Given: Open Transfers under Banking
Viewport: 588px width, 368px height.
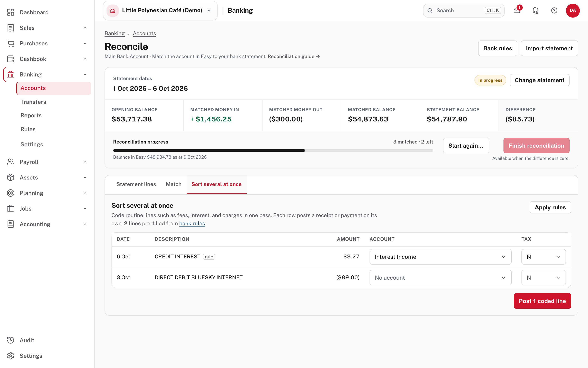Looking at the screenshot, I should (54, 102).
